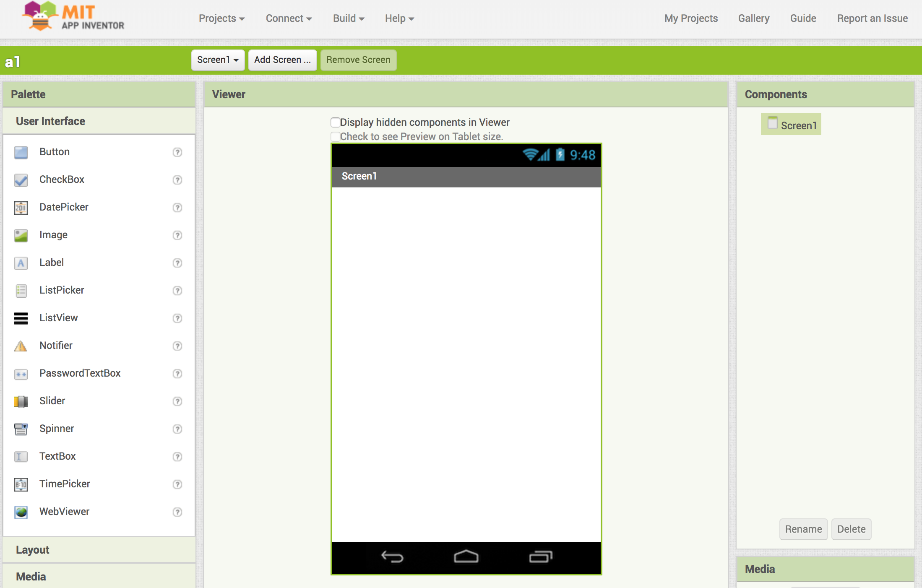Open the Screen1 screen selector dropdown

(218, 60)
